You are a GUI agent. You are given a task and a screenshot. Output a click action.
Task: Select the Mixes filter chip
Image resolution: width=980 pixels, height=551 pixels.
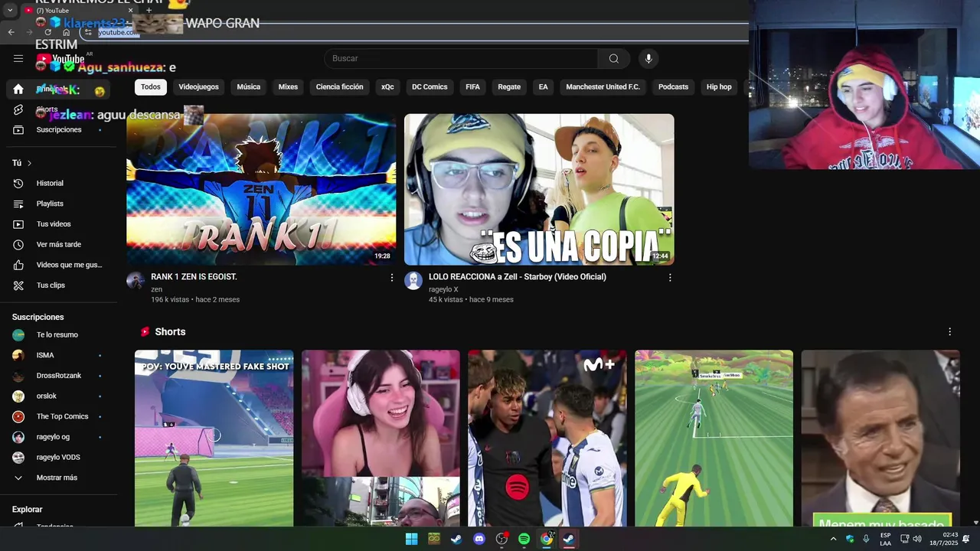288,86
